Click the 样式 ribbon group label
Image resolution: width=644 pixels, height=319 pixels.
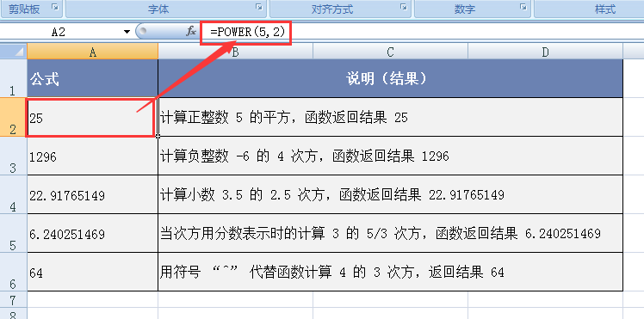point(605,9)
